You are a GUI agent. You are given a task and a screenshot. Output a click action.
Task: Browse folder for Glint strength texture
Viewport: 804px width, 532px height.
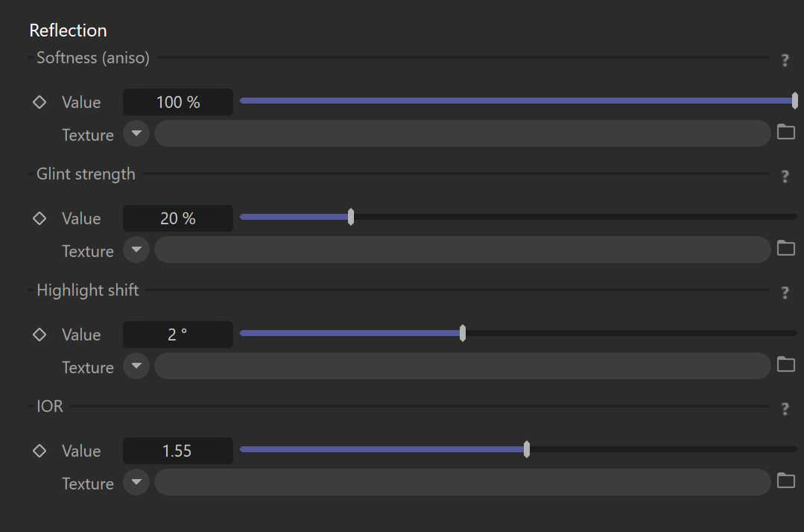786,249
